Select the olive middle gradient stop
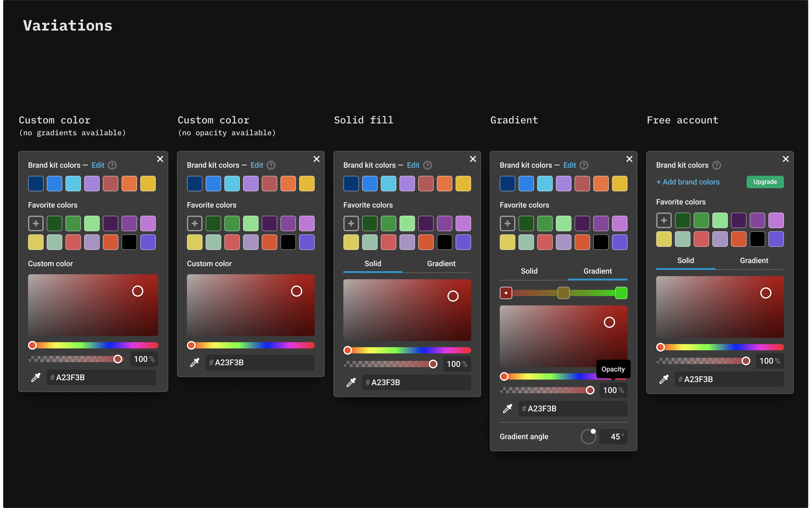Image resolution: width=812 pixels, height=508 pixels. pyautogui.click(x=563, y=293)
